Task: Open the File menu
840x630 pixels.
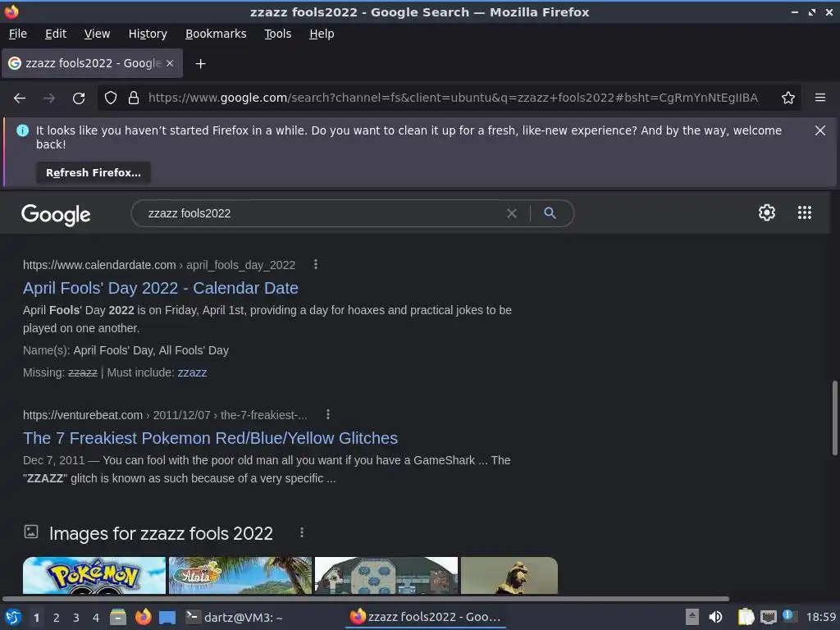Action: 18,34
